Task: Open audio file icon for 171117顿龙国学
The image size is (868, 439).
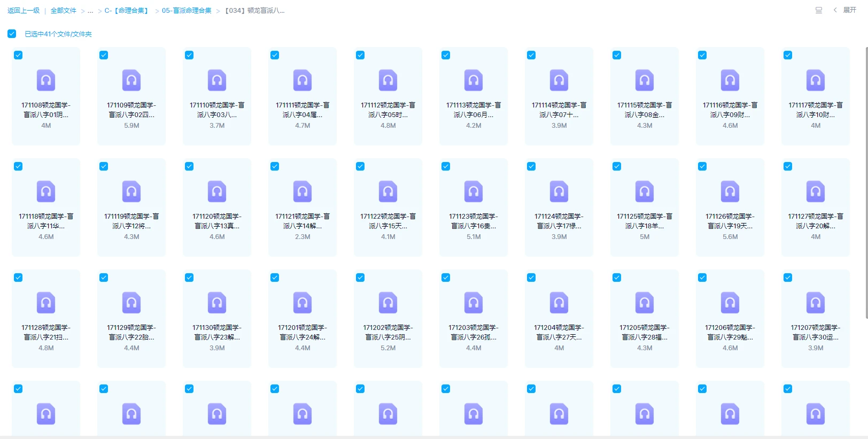Action: point(816,80)
